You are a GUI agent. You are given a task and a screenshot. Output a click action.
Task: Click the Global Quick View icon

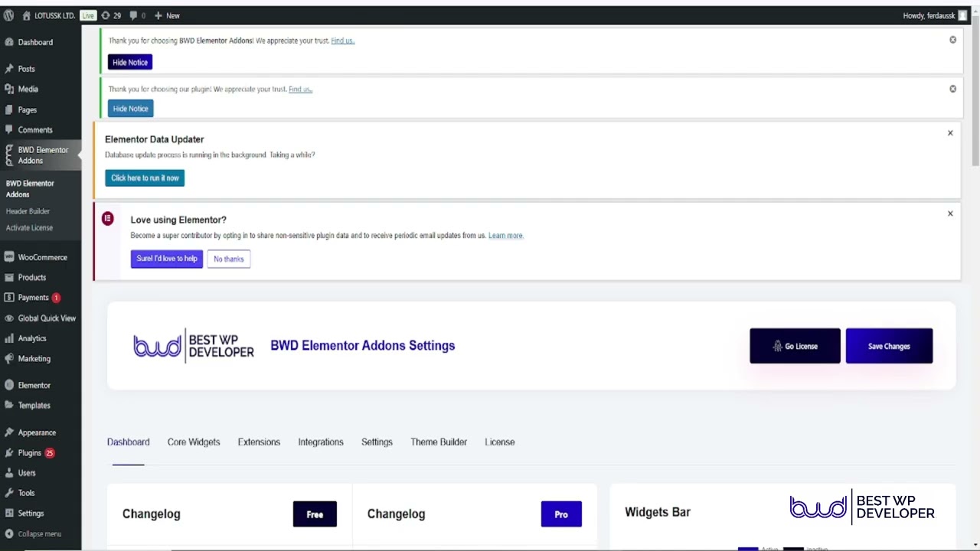[x=9, y=318]
